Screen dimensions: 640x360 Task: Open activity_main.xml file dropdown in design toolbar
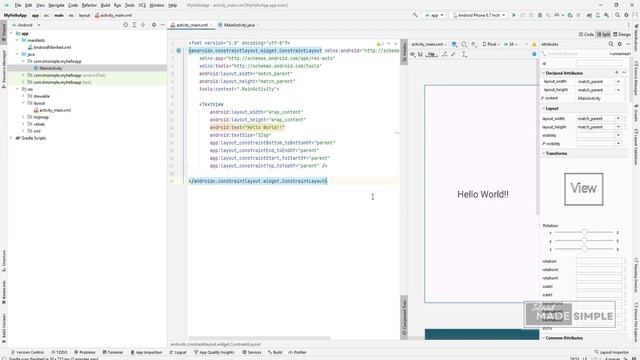tap(429, 44)
